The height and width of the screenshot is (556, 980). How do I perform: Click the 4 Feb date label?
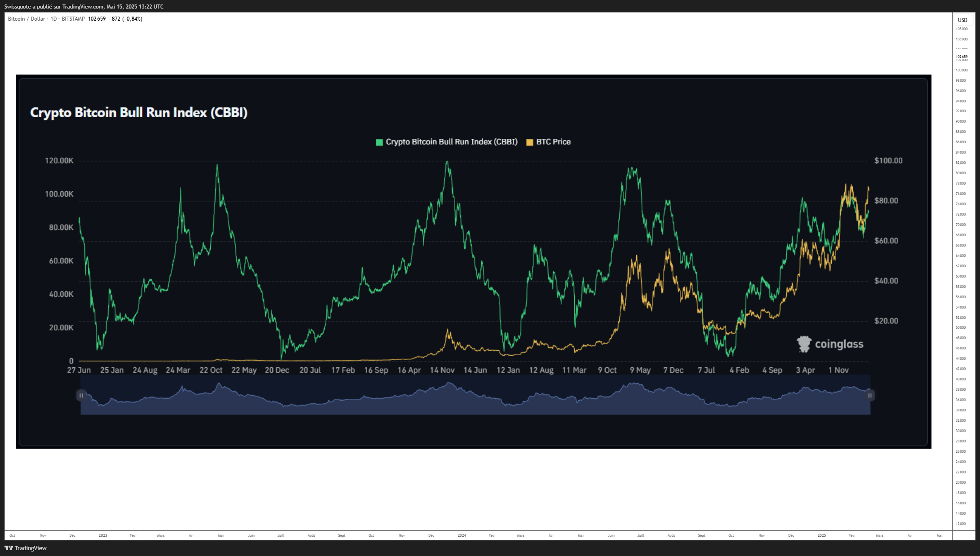coord(739,370)
